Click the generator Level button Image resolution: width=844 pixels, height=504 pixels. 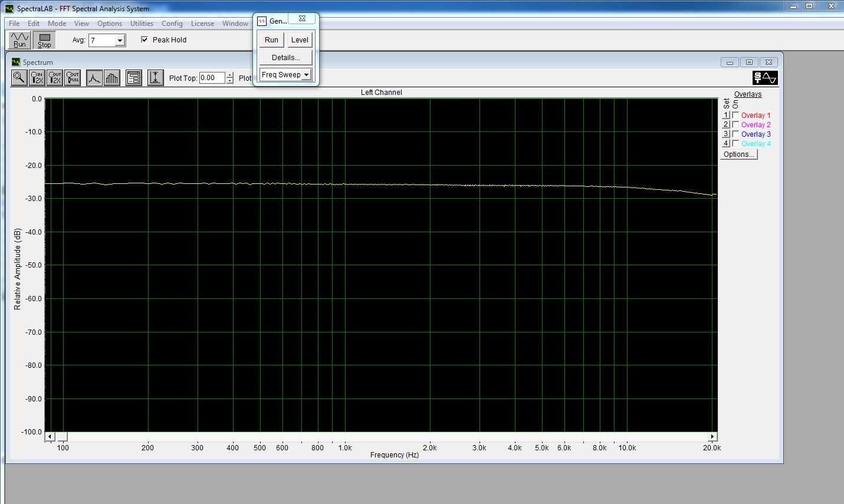coord(300,40)
